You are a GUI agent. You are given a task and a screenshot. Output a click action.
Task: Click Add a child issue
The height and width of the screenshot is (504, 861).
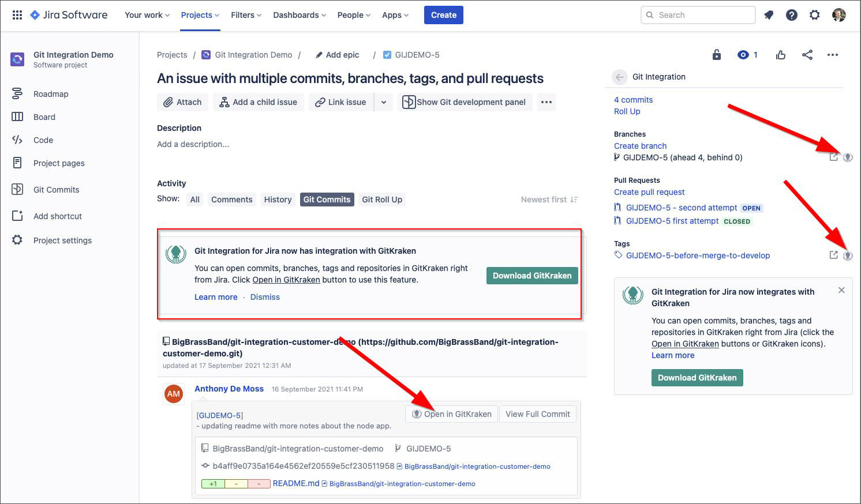point(259,102)
